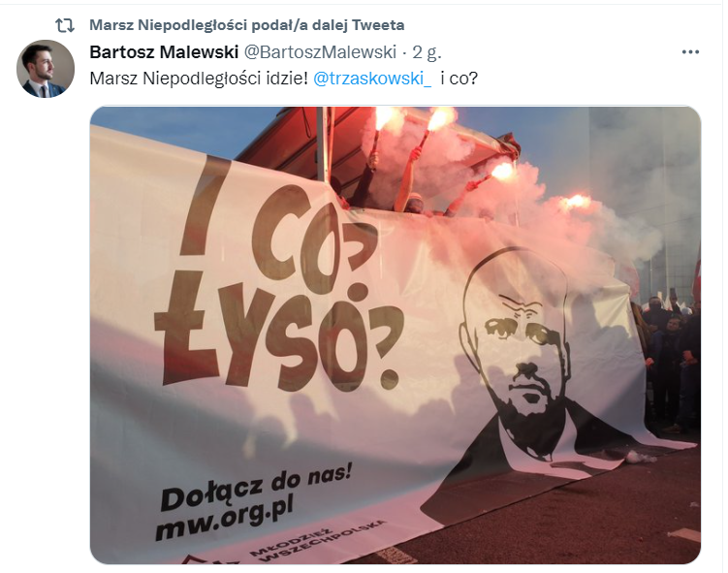Click the 'Młodzież Wszechpolska' logo text in photo
Image resolution: width=728 pixels, height=573 pixels.
pos(318,540)
